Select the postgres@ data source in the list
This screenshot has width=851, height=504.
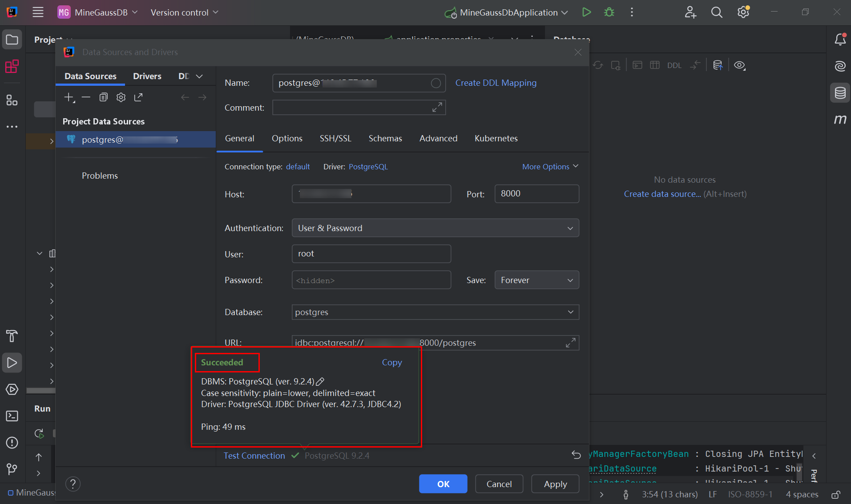coord(136,140)
